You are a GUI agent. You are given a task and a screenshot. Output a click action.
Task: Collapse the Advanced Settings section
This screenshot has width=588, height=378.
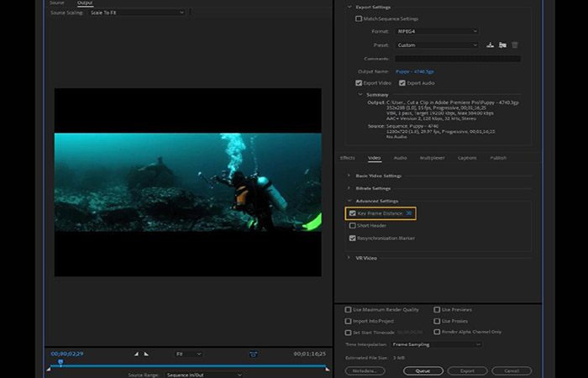[x=349, y=201]
